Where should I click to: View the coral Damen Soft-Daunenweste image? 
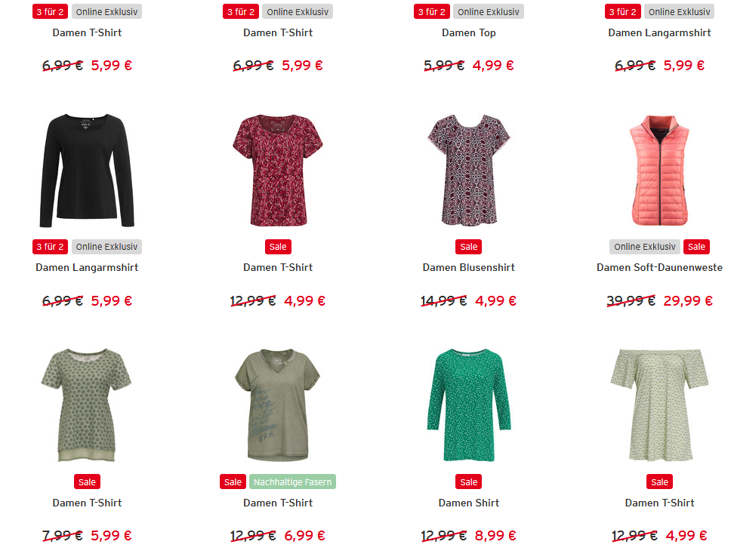(x=659, y=171)
